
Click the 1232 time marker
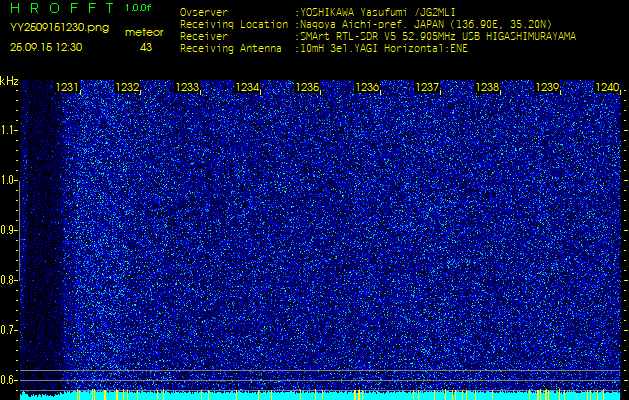pos(127,87)
